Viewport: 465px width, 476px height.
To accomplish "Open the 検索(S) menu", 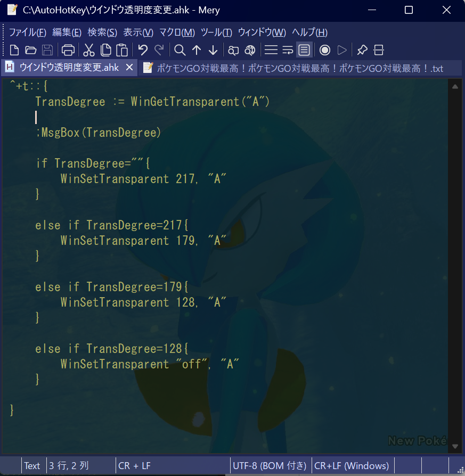I will tap(102, 32).
